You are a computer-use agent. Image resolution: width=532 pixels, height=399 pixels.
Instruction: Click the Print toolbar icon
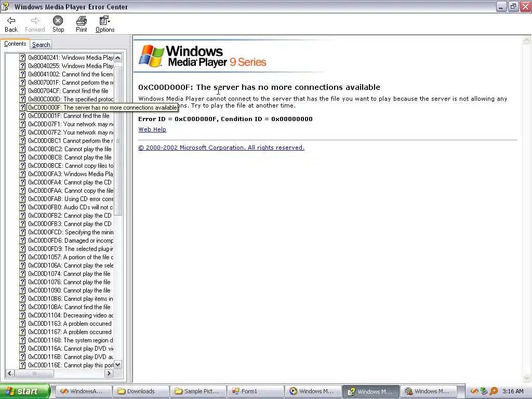coord(82,21)
